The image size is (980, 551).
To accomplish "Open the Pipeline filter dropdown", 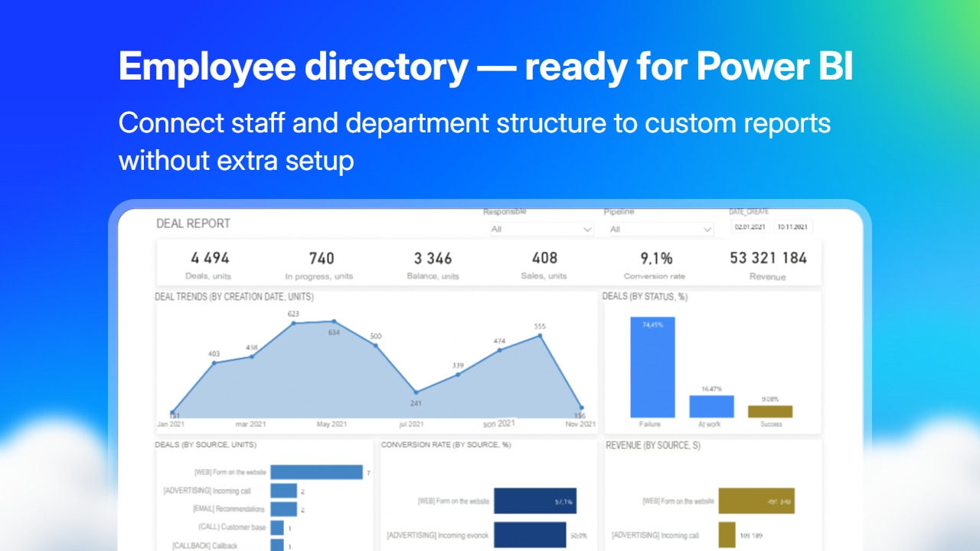I will click(661, 229).
